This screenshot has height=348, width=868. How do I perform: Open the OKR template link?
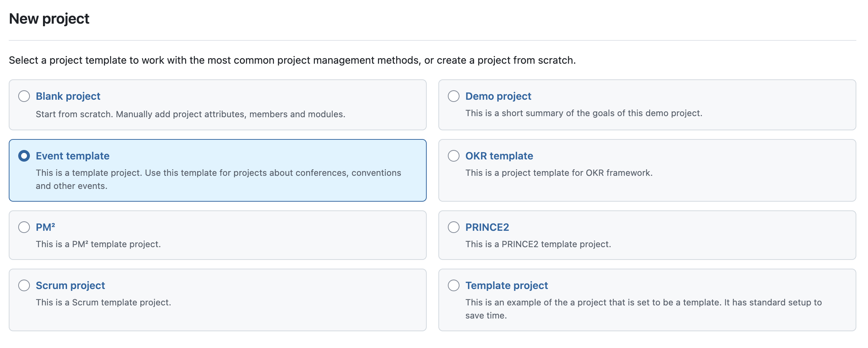(499, 156)
